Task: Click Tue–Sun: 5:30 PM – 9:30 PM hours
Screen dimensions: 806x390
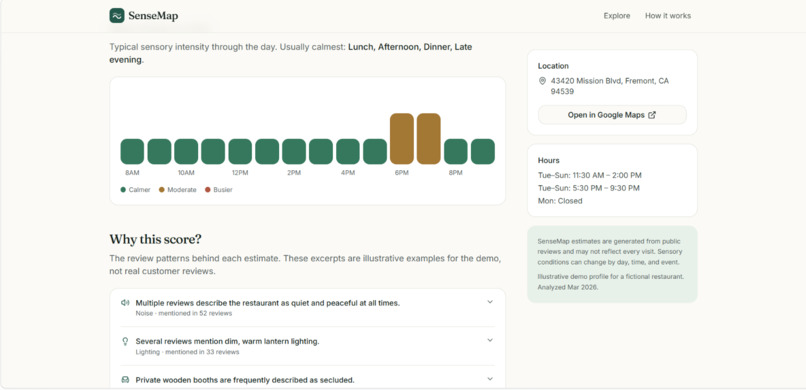Action: tap(589, 188)
